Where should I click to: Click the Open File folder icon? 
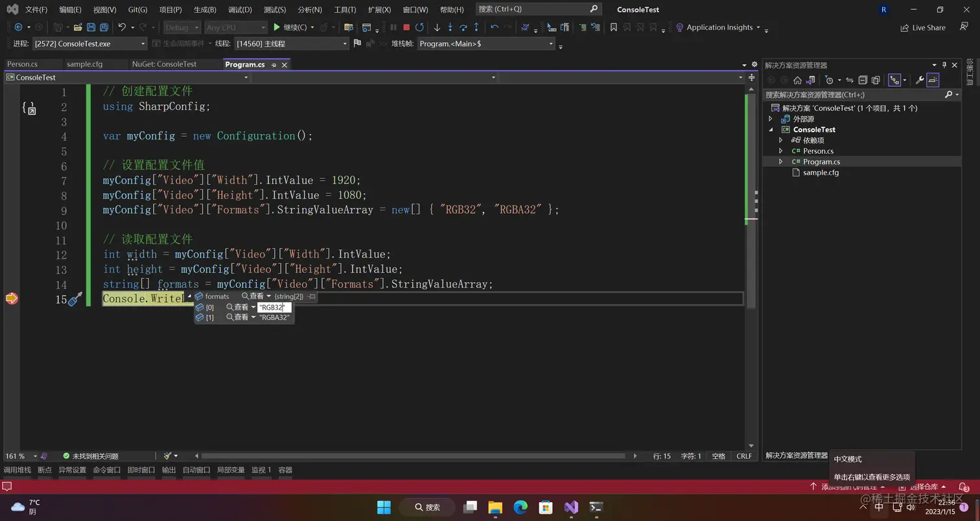(x=78, y=27)
